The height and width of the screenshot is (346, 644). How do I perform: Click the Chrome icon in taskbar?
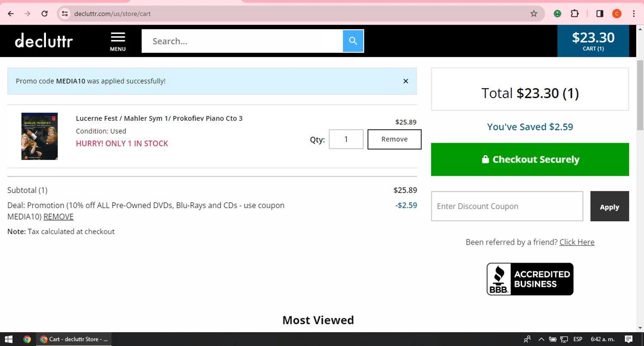(x=27, y=339)
